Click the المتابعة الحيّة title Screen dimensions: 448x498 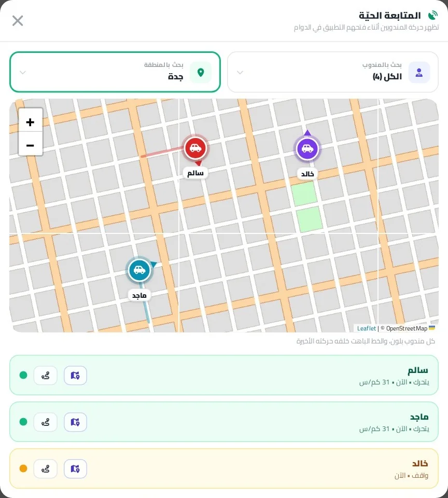[x=389, y=15]
